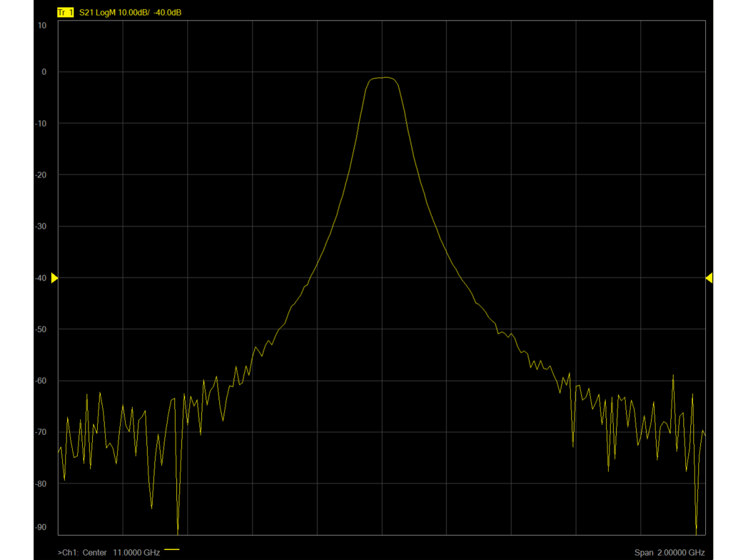Click the passband peak of the trace
Screen dimensions: 747x560
point(386,78)
